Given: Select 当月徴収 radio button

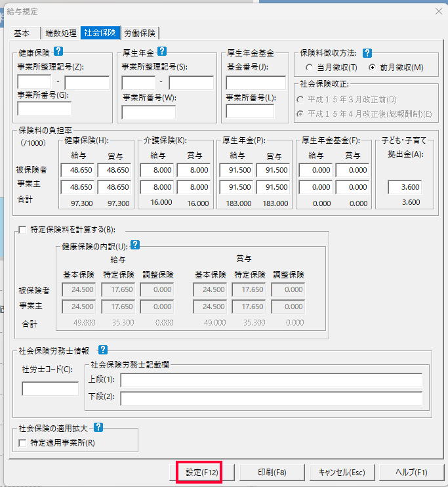Looking at the screenshot, I should [x=310, y=68].
